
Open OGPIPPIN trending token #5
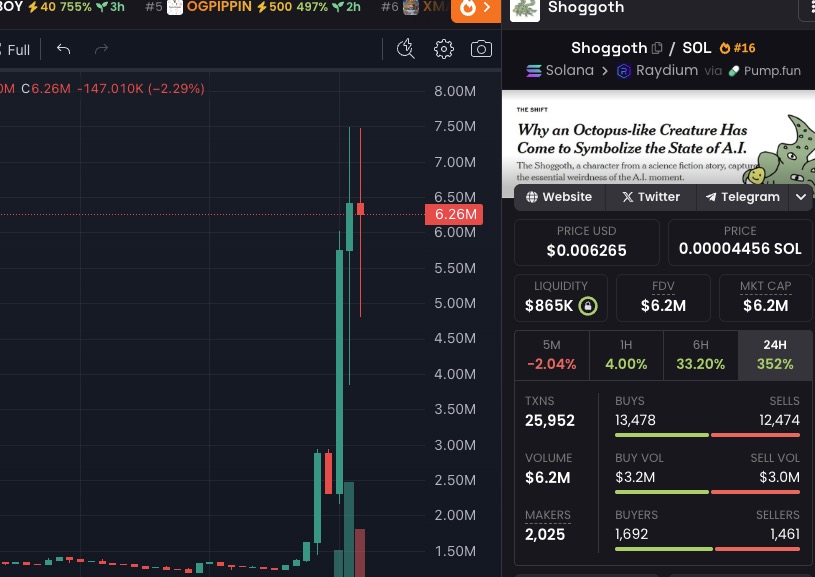[x=253, y=7]
